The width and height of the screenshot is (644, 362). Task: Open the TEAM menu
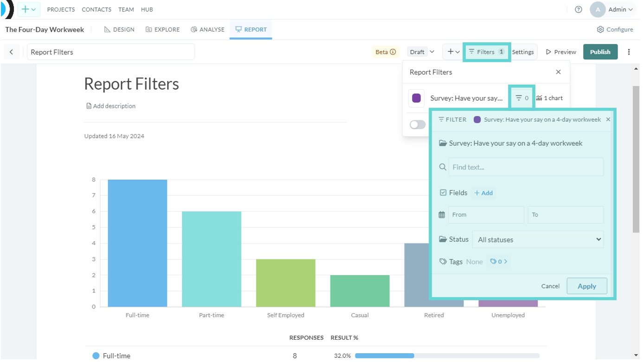[126, 9]
